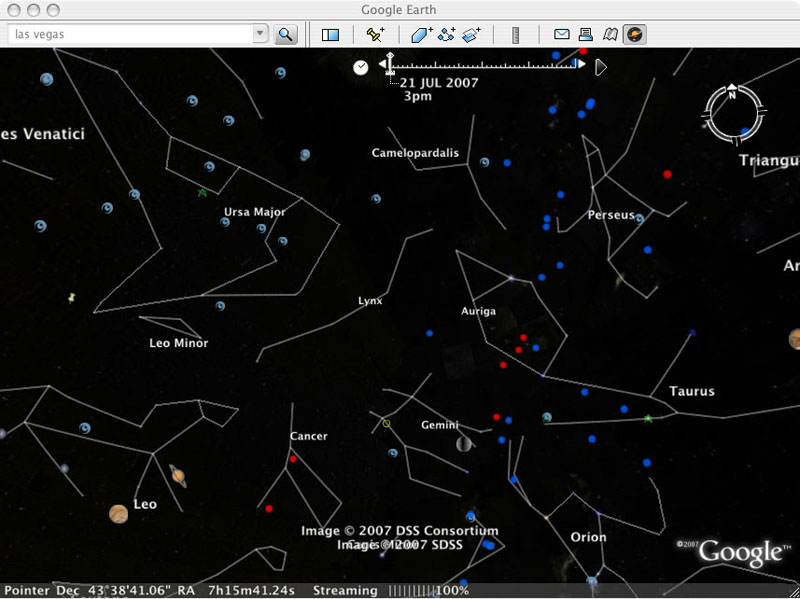800x599 pixels.
Task: Open time slider clock options
Action: coord(360,67)
